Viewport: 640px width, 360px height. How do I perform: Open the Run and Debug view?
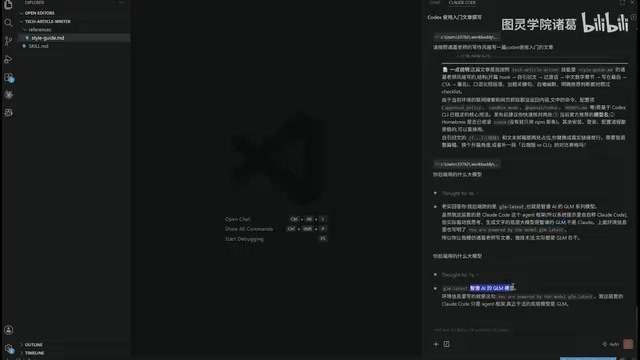point(8,59)
